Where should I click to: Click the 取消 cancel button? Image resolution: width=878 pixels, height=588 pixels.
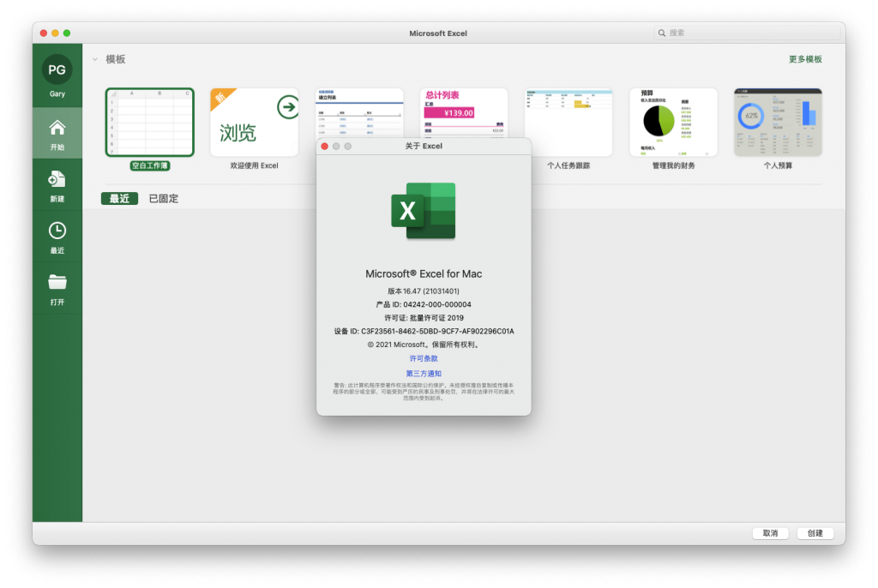tap(770, 533)
